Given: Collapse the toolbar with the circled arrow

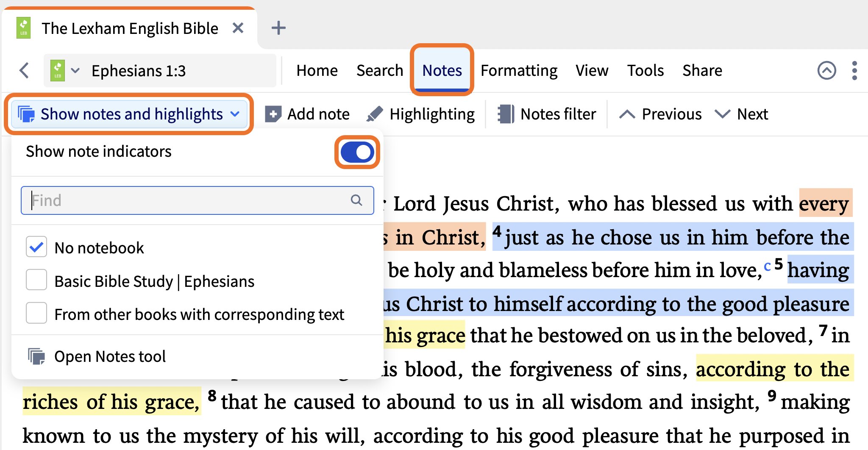Looking at the screenshot, I should coord(826,70).
